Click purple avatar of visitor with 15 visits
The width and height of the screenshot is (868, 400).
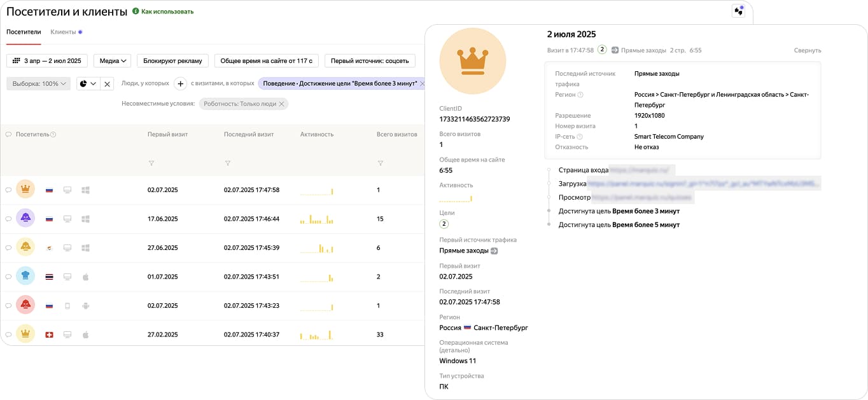pyautogui.click(x=25, y=218)
